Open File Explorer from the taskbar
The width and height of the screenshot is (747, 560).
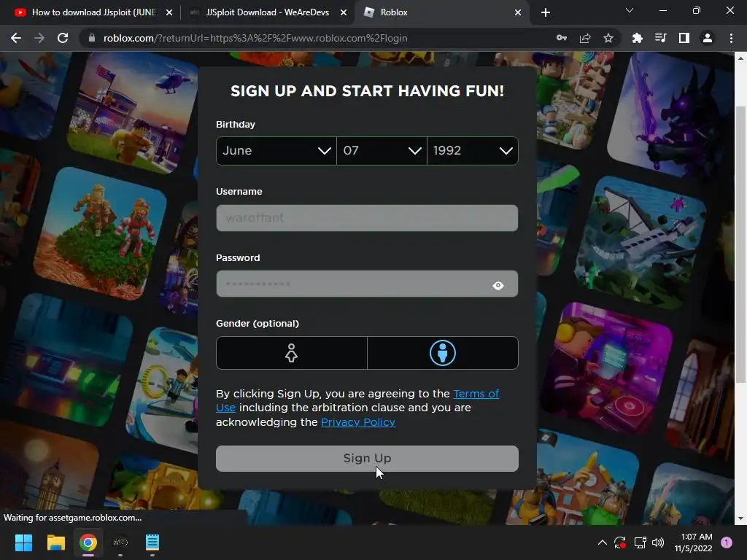[55, 542]
